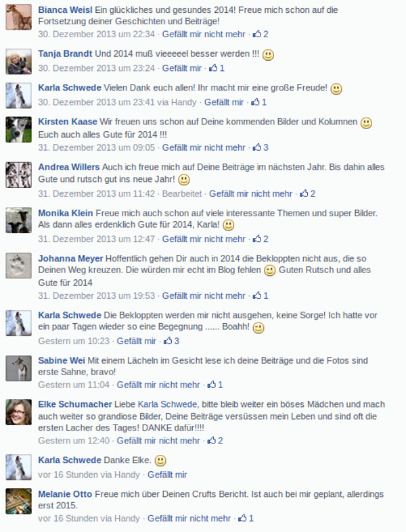The width and height of the screenshot is (406, 532).
Task: Click thumbs-up with 3 likes at Gestern 10:23
Action: 171,341
